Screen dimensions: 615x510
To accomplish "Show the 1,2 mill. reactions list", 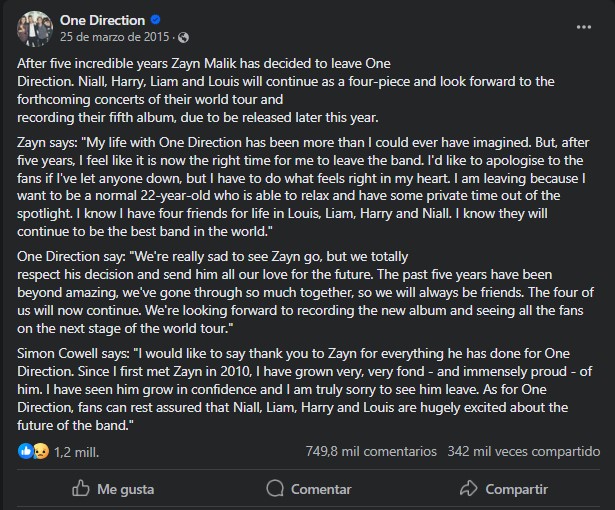I will coord(76,452).
